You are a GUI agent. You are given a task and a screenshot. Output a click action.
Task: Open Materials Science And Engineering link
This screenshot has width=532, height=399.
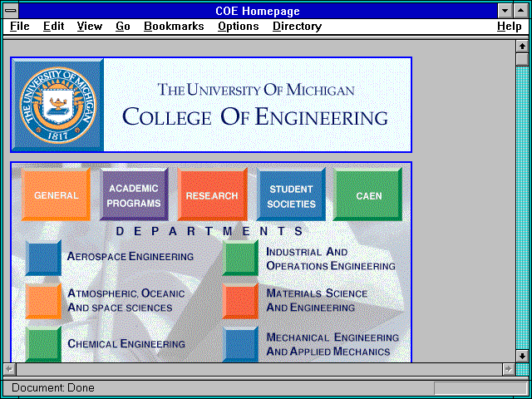tap(317, 301)
